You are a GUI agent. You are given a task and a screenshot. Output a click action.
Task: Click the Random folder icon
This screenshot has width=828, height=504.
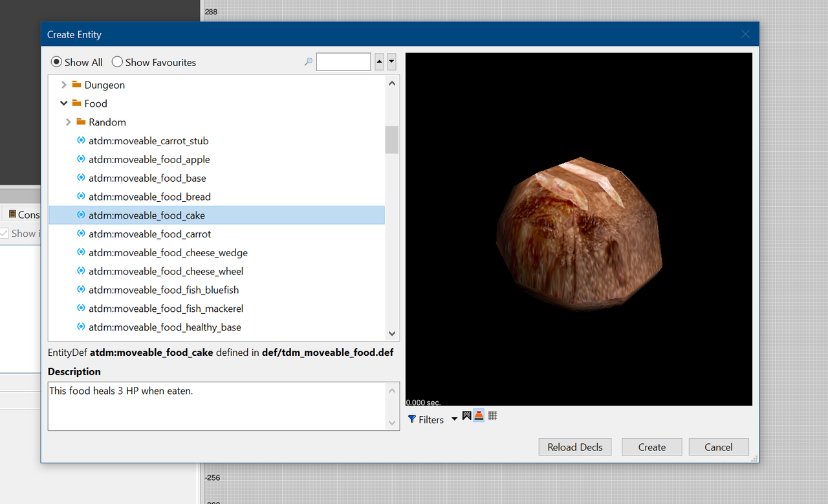click(x=81, y=122)
